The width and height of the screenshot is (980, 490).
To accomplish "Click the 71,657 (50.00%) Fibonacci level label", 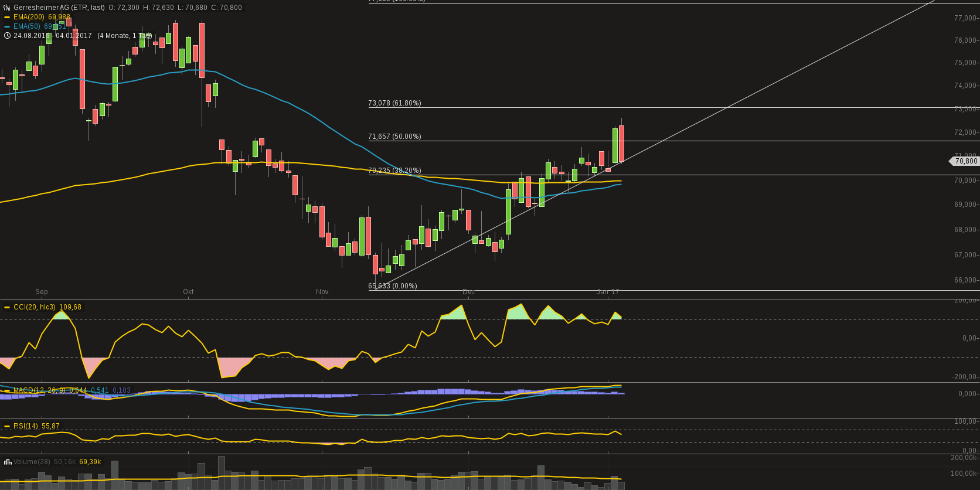I will (x=394, y=137).
